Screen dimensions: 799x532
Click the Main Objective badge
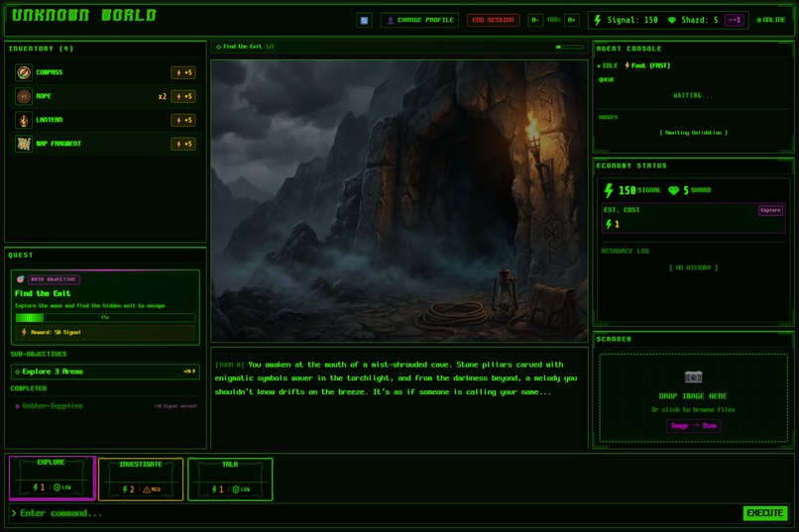pos(53,279)
